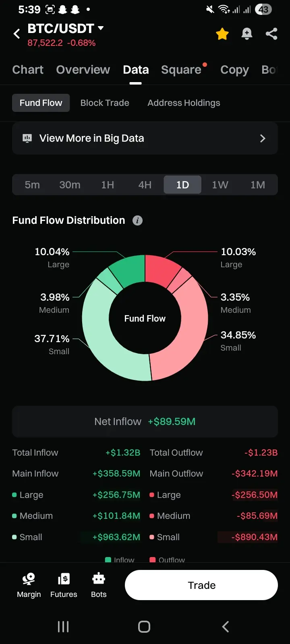Switch to Block Trade section
Screen dimensions: 290x644
pyautogui.click(x=105, y=103)
